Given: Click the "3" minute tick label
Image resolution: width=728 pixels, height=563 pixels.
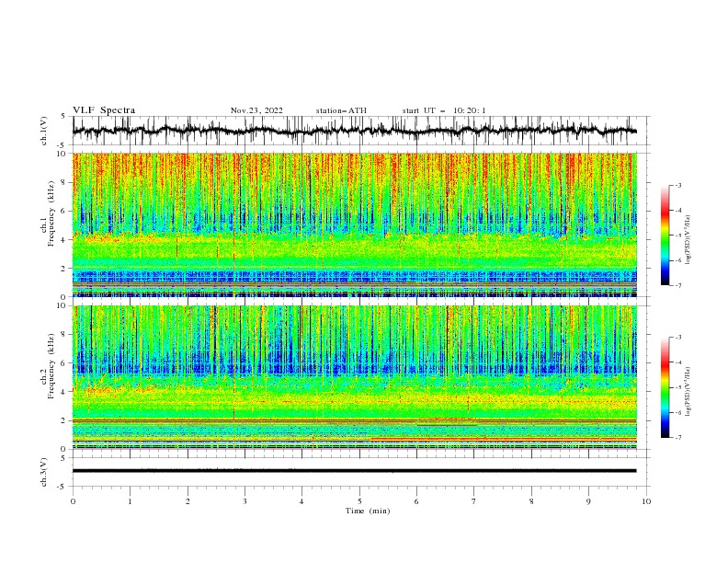Looking at the screenshot, I should [245, 501].
